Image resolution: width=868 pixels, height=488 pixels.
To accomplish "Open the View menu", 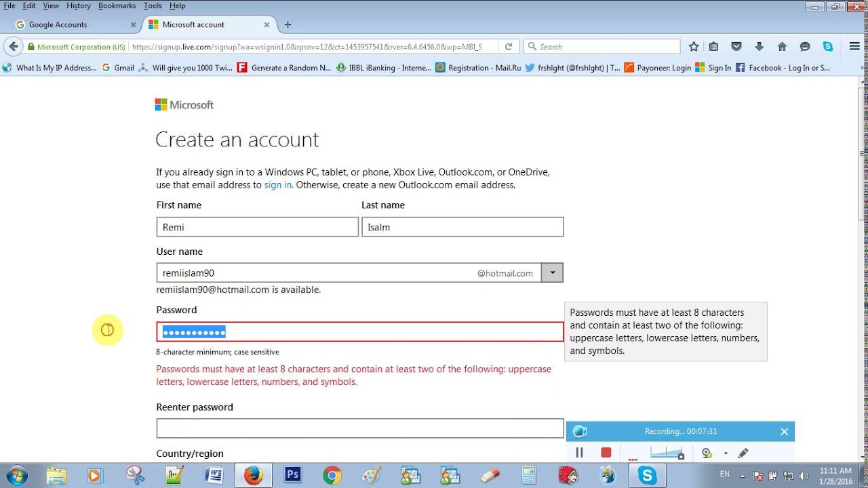I will [51, 5].
